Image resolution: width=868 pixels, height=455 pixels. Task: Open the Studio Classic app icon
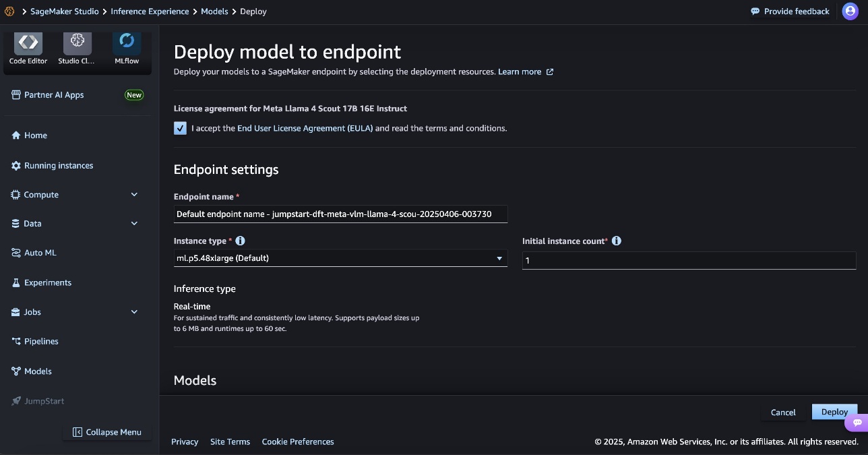77,43
